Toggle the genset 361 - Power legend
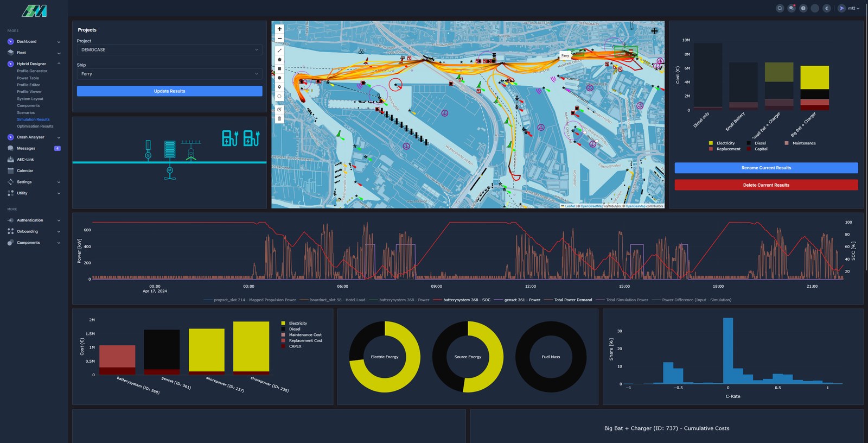The height and width of the screenshot is (443, 868). click(x=517, y=300)
